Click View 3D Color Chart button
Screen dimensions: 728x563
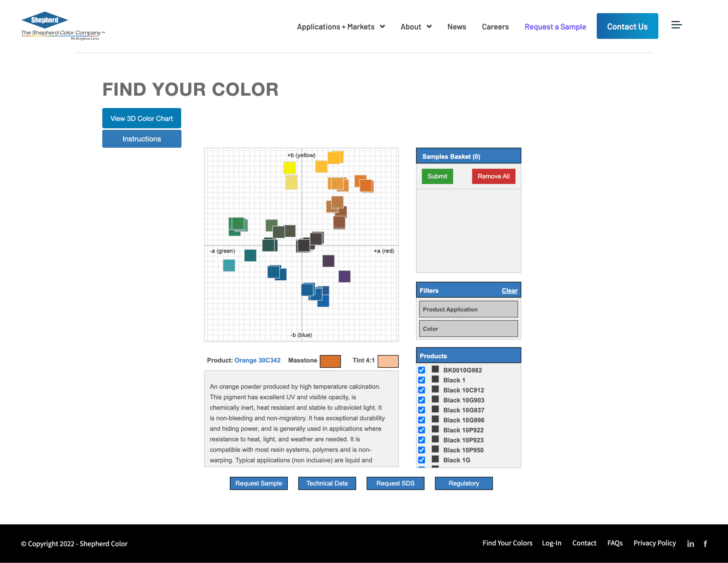pos(141,118)
